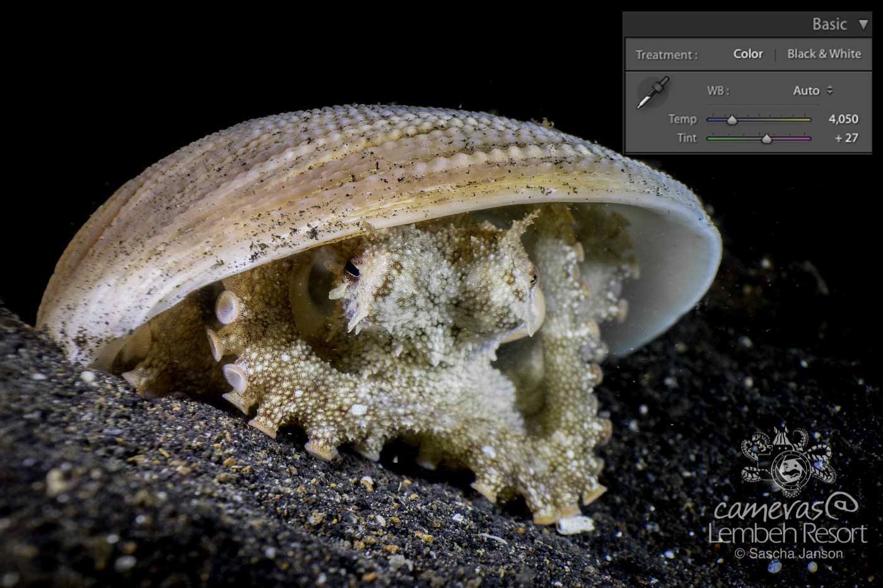The image size is (883, 588).
Task: Click the Temp label
Action: click(x=682, y=119)
